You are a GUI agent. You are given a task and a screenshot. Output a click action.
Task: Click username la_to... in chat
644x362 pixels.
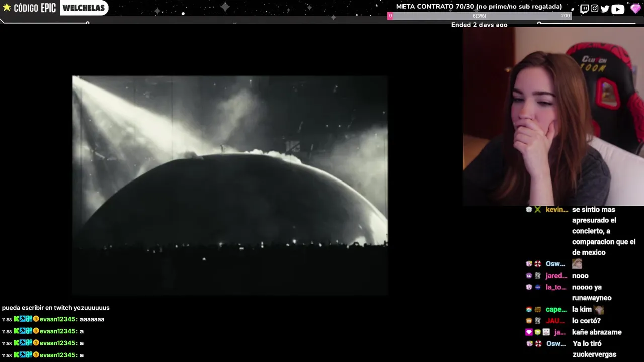coord(556,287)
